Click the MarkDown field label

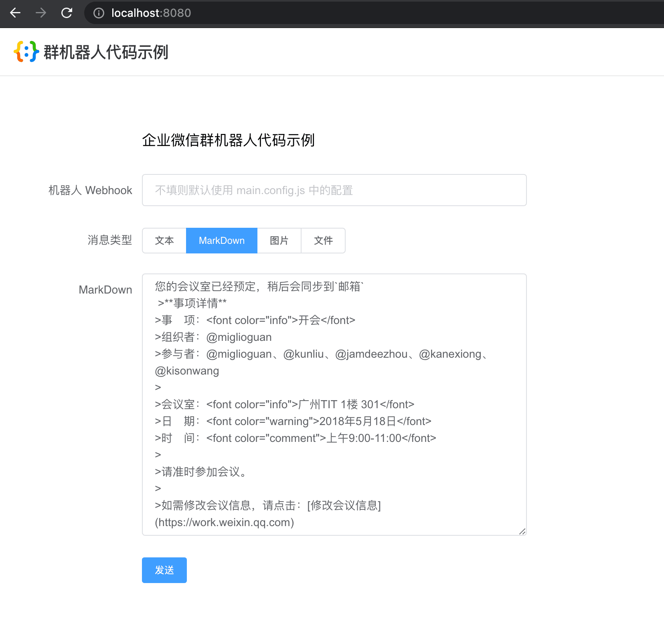pyautogui.click(x=105, y=290)
